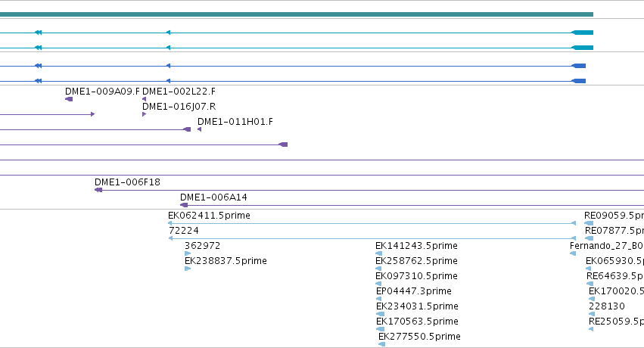Select the RE09059 EST label
The image size is (644, 348).
coord(614,216)
